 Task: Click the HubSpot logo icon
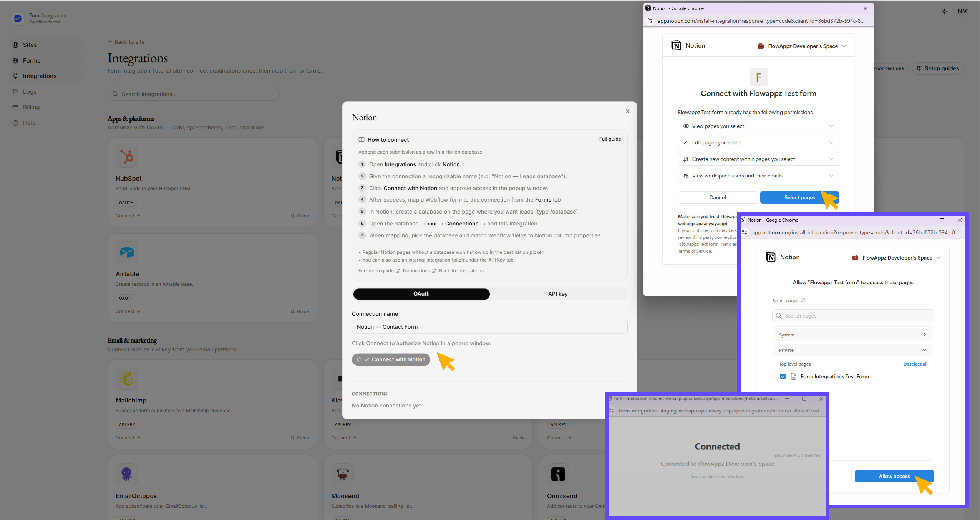[x=126, y=157]
